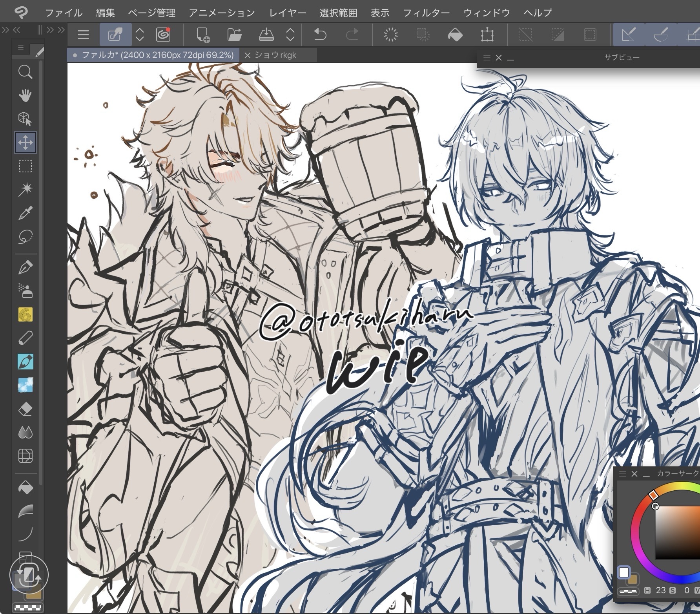Select the Eraser tool
This screenshot has width=700, height=614.
point(25,409)
